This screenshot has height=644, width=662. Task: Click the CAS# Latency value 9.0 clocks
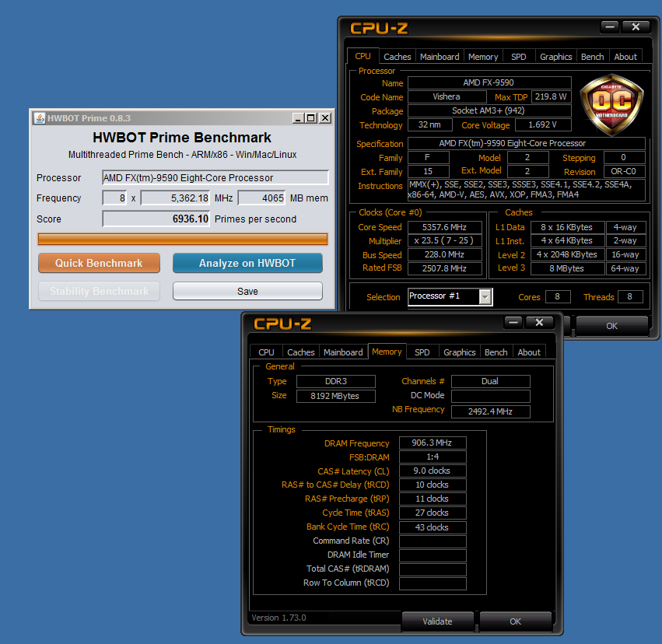click(433, 471)
